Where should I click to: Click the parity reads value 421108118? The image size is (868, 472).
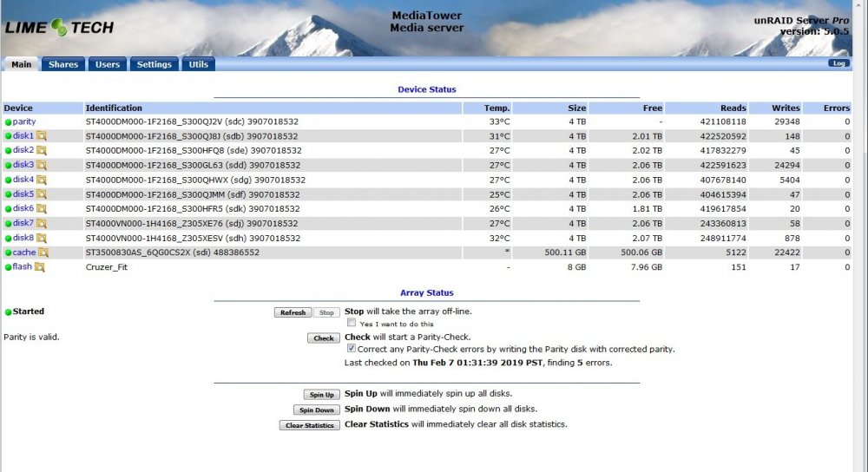point(723,121)
